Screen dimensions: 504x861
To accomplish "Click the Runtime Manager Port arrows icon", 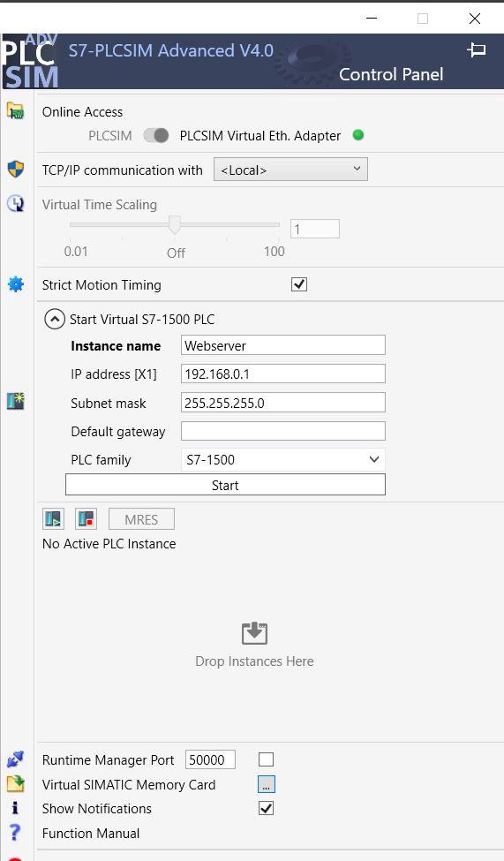I will click(15, 759).
